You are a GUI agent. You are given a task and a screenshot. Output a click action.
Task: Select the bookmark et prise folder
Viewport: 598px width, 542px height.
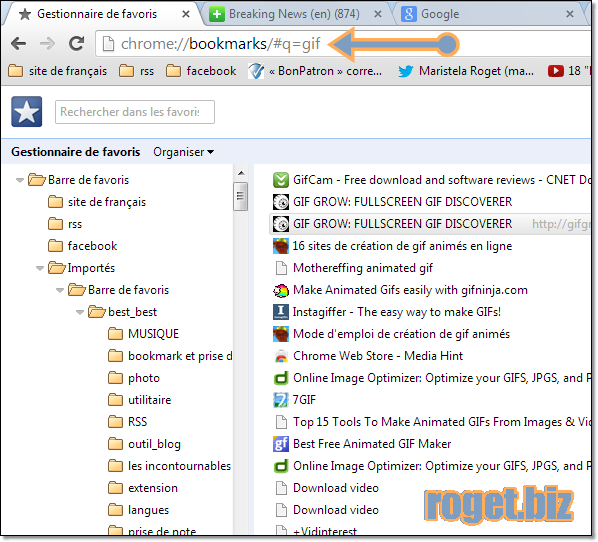pyautogui.click(x=170, y=356)
